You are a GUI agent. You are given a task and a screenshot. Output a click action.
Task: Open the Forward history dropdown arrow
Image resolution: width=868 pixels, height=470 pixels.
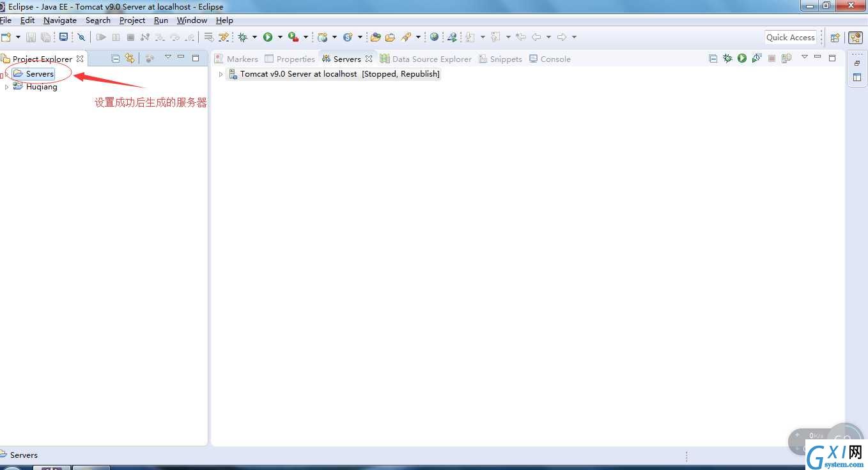coord(574,37)
